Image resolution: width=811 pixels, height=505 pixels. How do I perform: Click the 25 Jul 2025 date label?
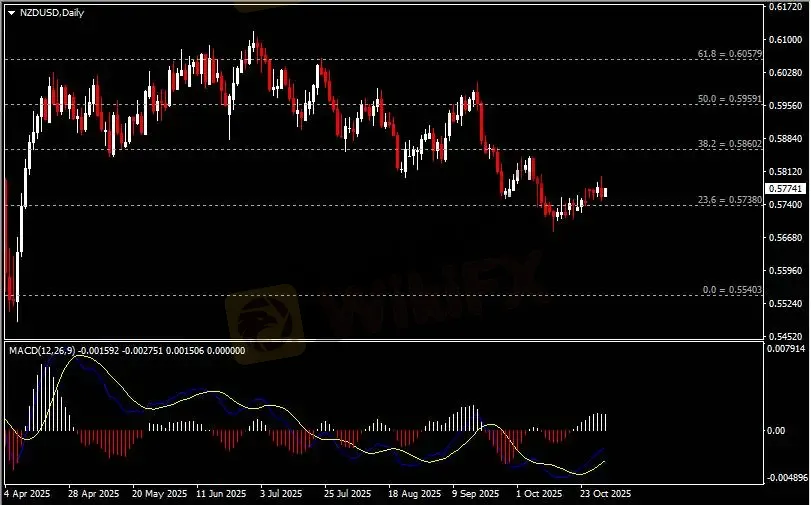(348, 494)
